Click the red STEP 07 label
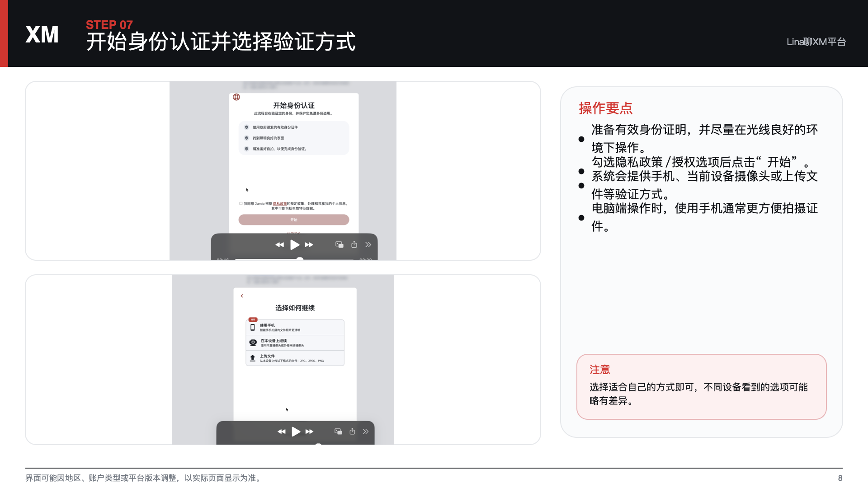Screen dimensions: 868x488 pyautogui.click(x=109, y=25)
